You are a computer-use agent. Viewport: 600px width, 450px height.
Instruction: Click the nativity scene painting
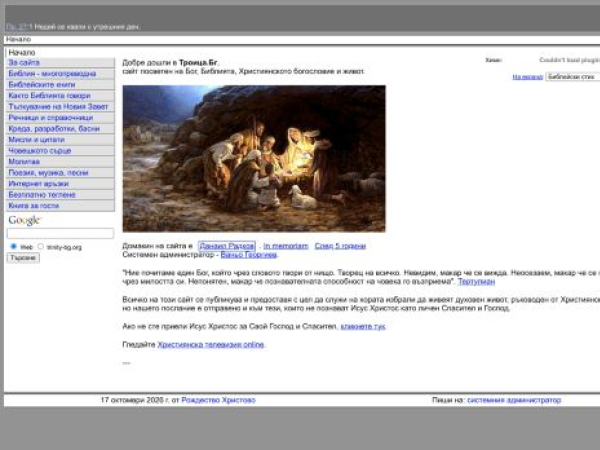254,158
